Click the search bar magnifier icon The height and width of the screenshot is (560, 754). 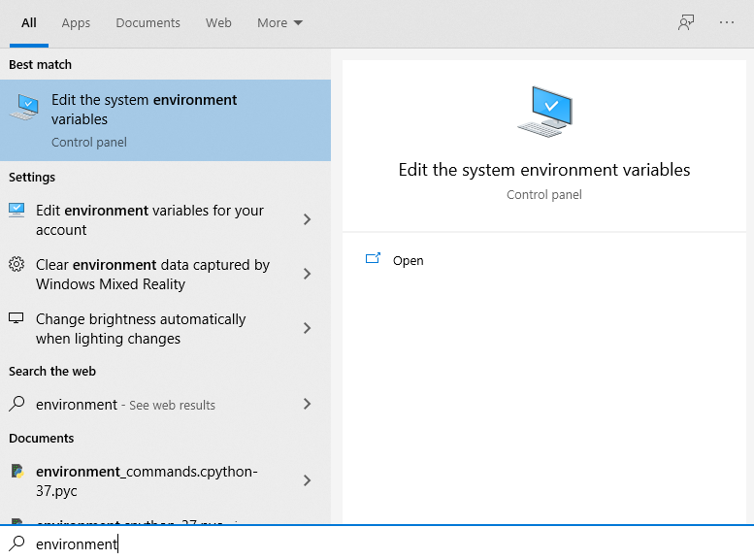point(16,544)
